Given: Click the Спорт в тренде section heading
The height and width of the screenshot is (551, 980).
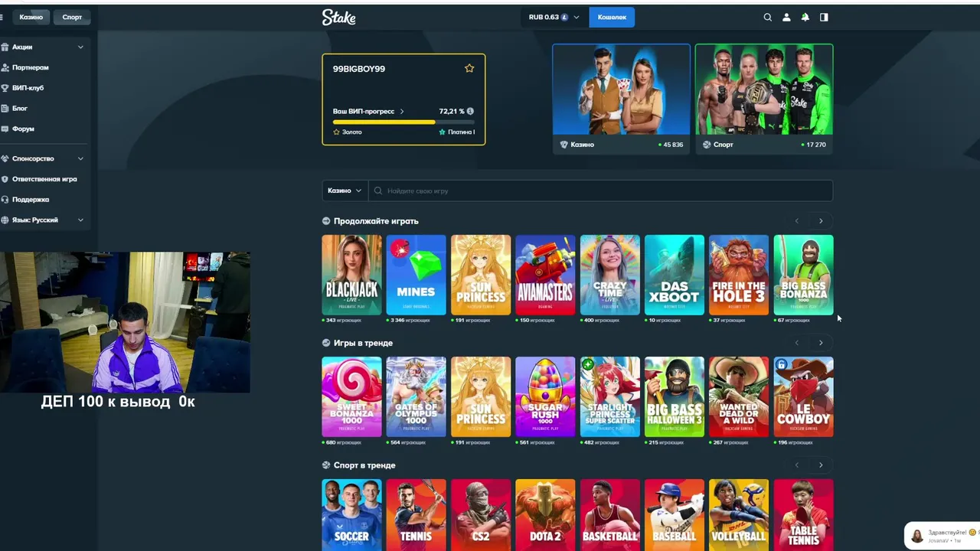Looking at the screenshot, I should coord(364,465).
